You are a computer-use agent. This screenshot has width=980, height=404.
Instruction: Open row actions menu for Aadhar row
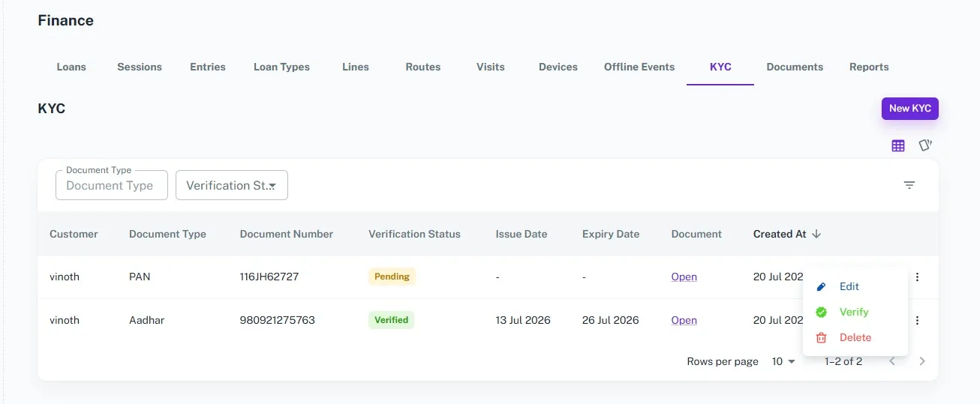point(917,320)
